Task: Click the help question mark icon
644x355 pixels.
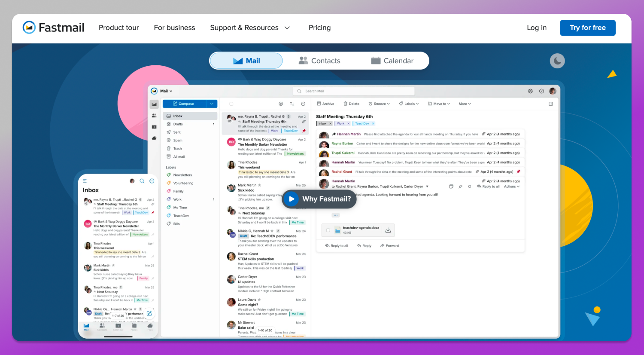Action: (541, 91)
